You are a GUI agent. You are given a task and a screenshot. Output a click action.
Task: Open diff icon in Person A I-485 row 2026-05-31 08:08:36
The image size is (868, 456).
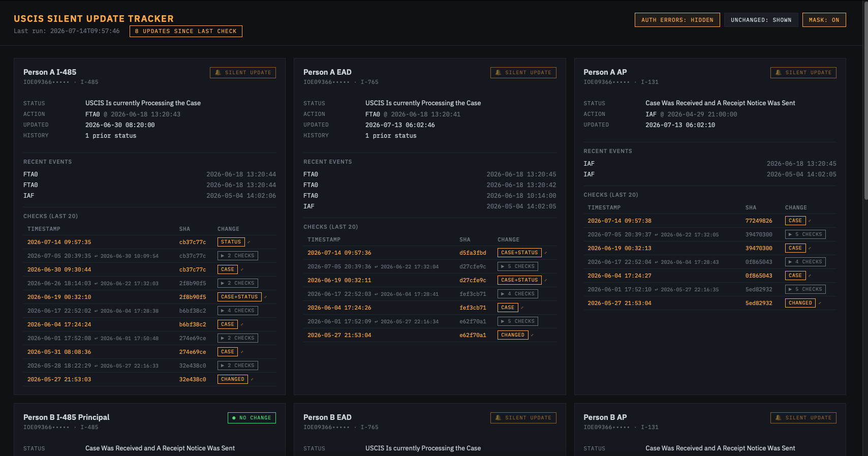tap(242, 352)
